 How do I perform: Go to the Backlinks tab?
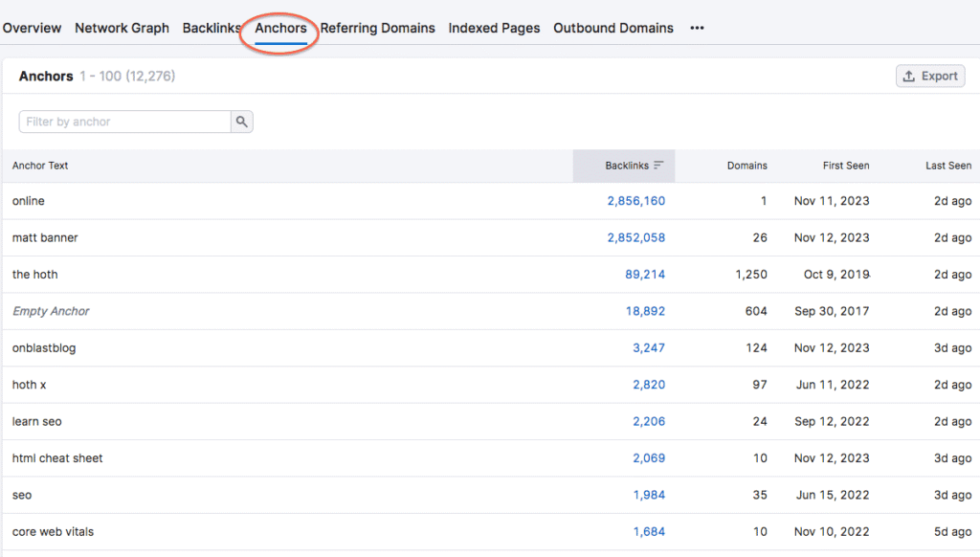[x=212, y=29]
